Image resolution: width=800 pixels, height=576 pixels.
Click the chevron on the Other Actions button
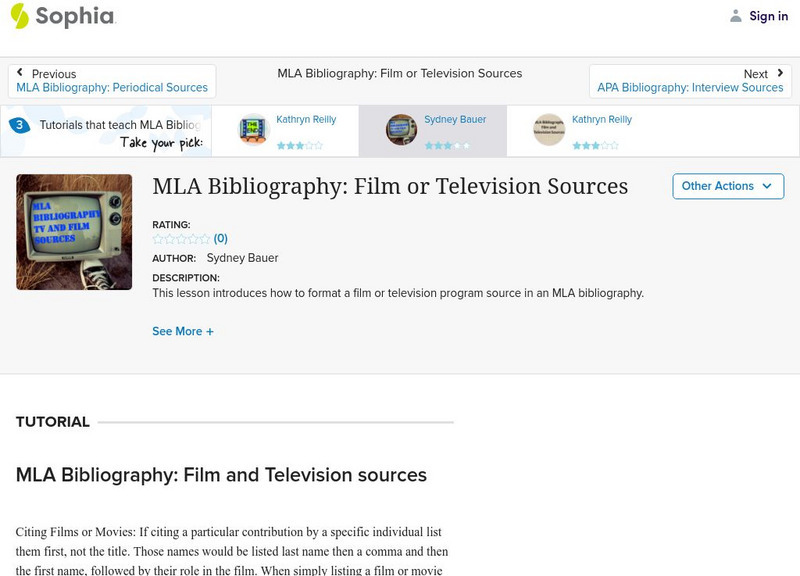pyautogui.click(x=766, y=186)
